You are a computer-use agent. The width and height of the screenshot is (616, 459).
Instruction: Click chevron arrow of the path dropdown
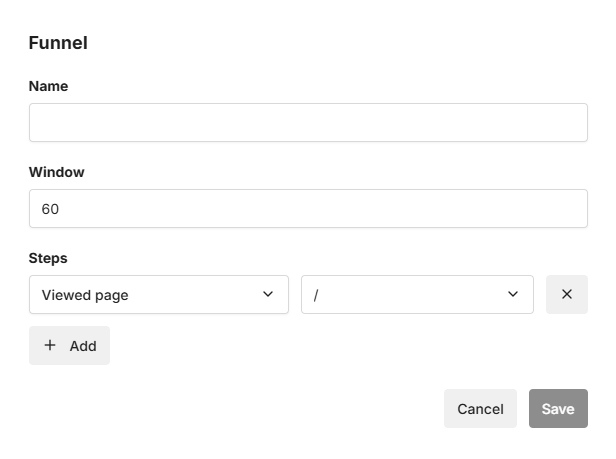pos(513,294)
